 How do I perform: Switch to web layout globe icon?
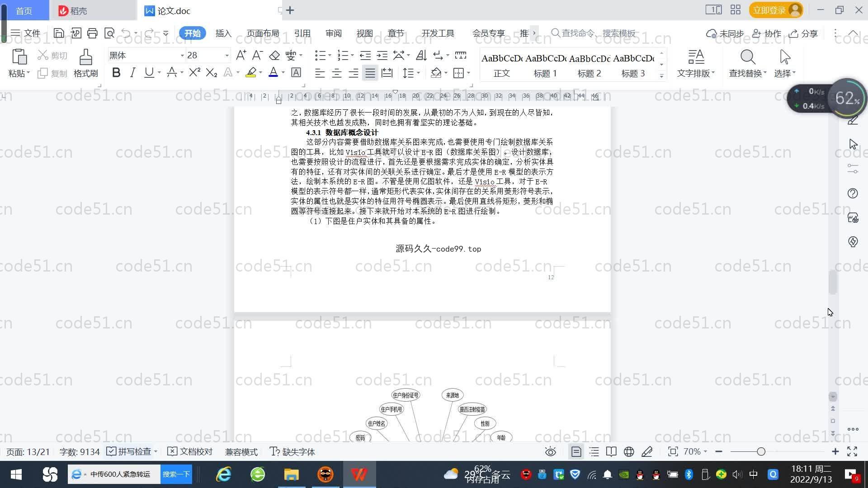click(629, 451)
